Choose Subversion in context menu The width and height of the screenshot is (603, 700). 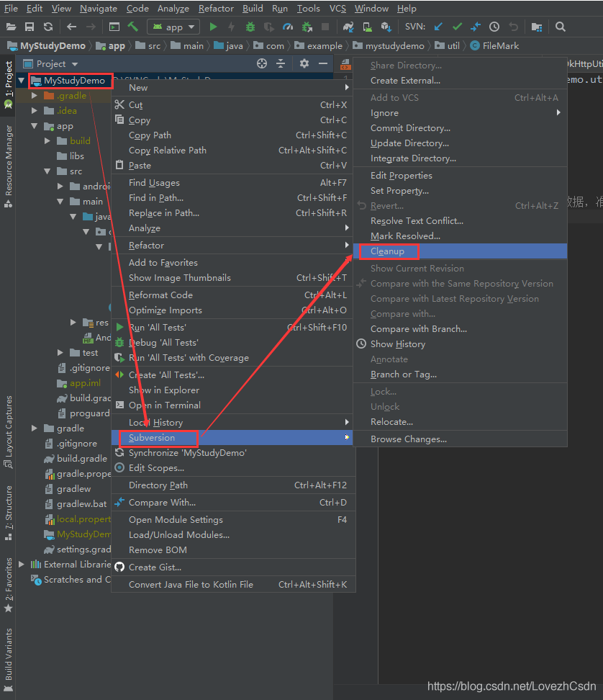click(x=232, y=438)
